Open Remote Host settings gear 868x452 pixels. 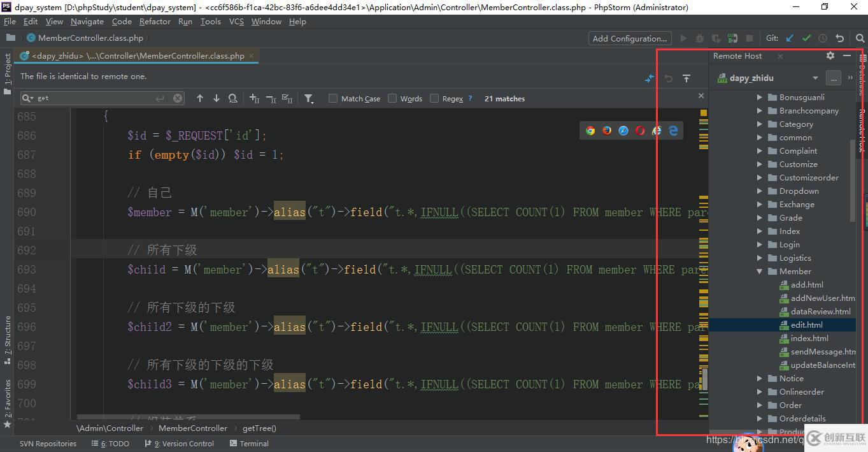coord(830,55)
